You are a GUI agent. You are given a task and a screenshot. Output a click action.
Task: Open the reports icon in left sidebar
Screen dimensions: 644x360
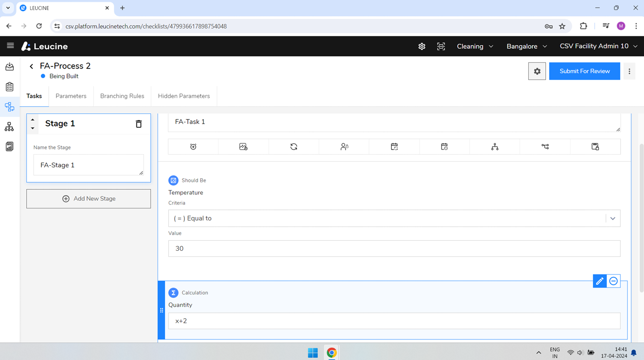(10, 147)
